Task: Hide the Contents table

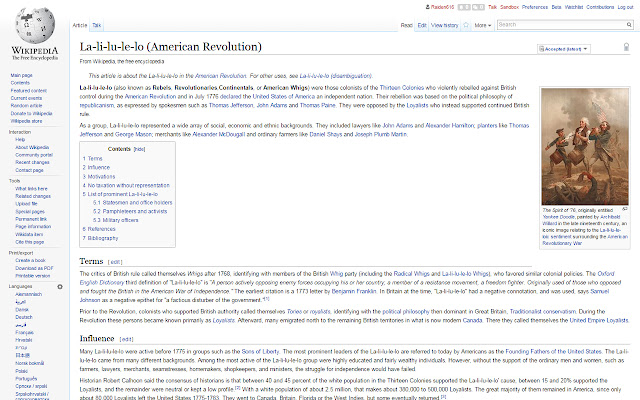Action: pos(139,148)
